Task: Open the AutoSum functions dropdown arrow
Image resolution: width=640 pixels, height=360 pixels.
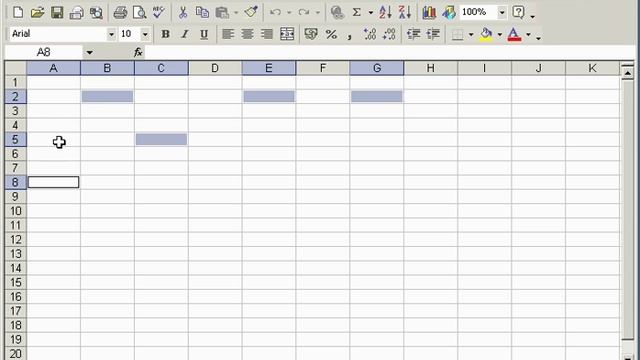Action: (371, 13)
